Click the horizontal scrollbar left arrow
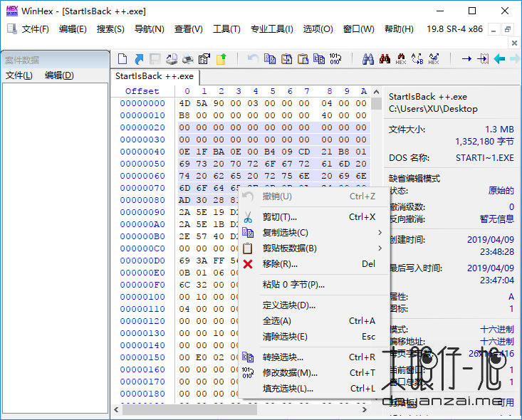Image resolution: width=522 pixels, height=420 pixels. pyautogui.click(x=116, y=409)
